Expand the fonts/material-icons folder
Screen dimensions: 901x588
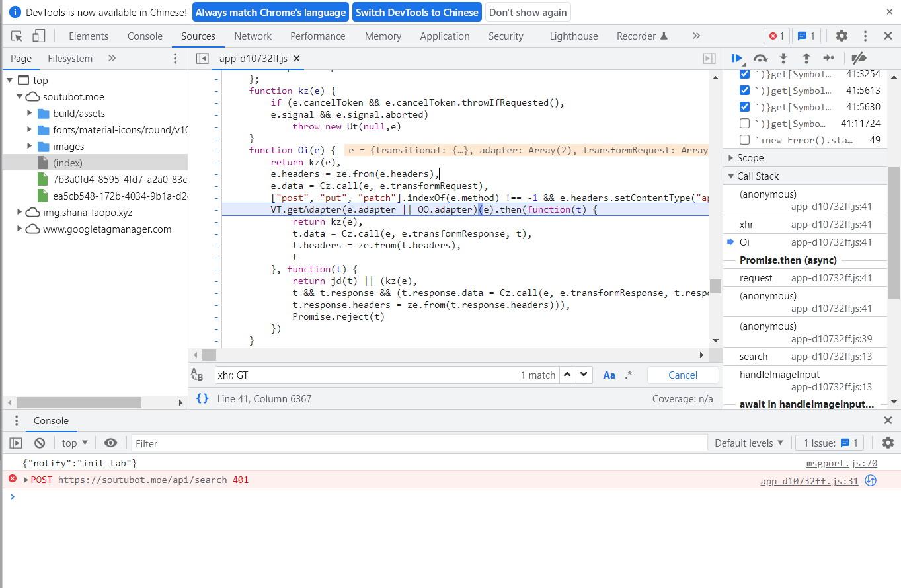(x=30, y=129)
